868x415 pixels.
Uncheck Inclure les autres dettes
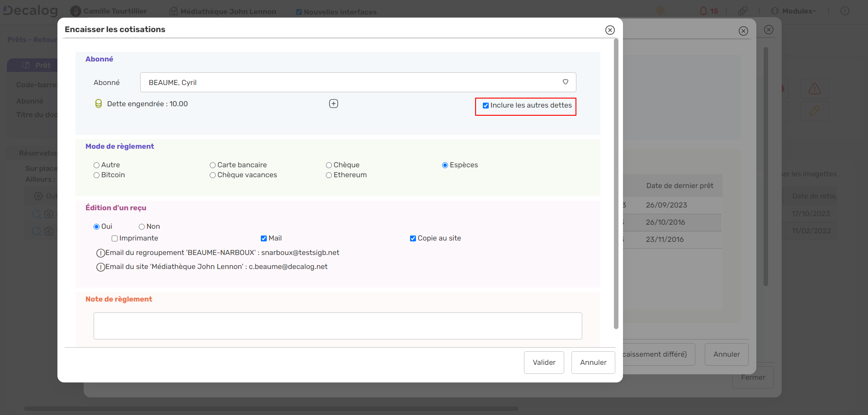pyautogui.click(x=486, y=106)
